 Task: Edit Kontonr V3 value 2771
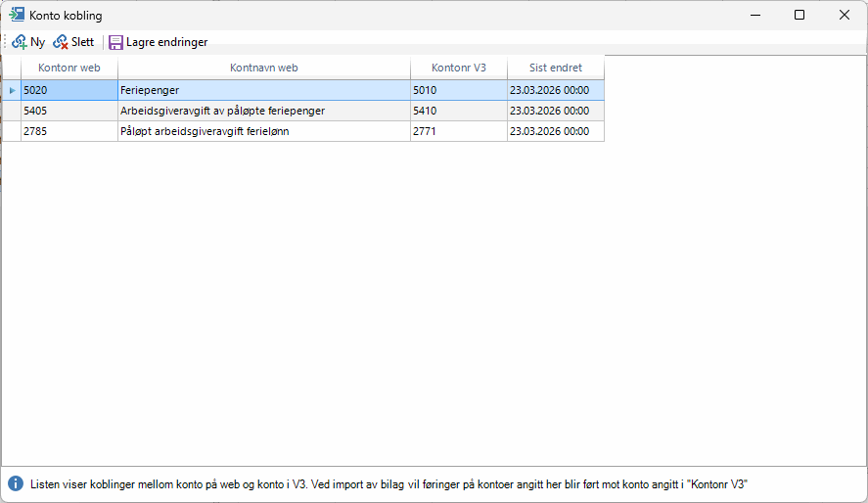coord(458,131)
